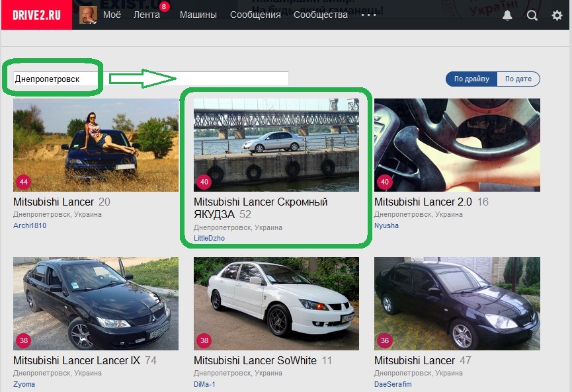The width and height of the screenshot is (572, 392).
Task: Click the red 8 notification badge
Action: tap(164, 7)
